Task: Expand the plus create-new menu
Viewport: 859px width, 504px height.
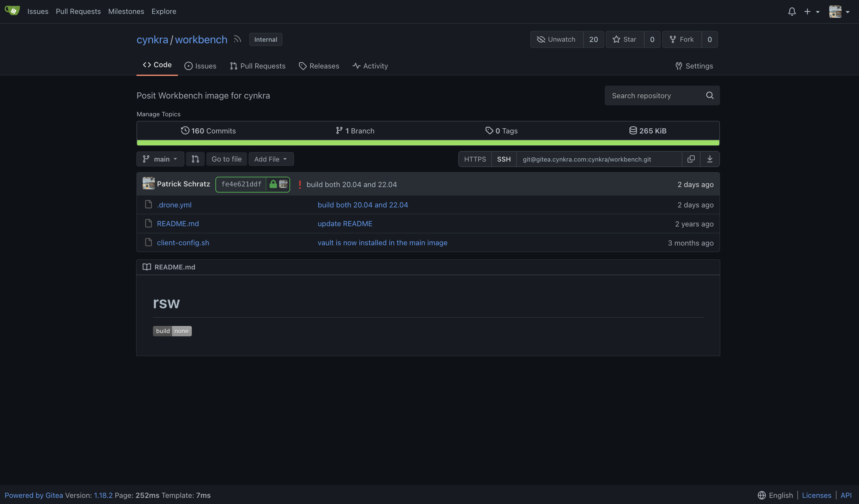Action: [x=811, y=12]
